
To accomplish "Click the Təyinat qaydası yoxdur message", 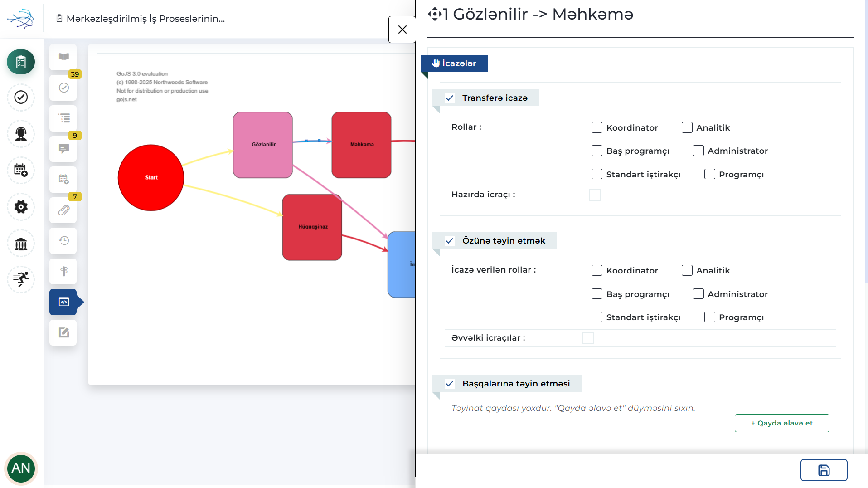I will [x=573, y=408].
